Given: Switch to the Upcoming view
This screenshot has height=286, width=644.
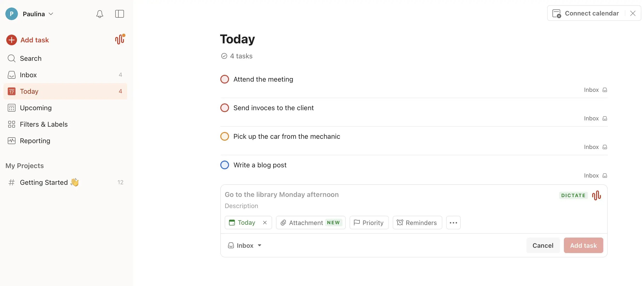Looking at the screenshot, I should click(36, 108).
